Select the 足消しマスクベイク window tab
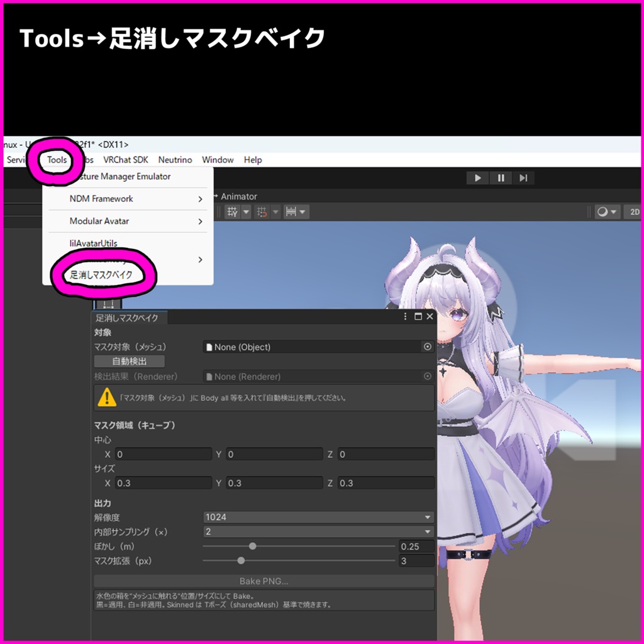 [128, 318]
